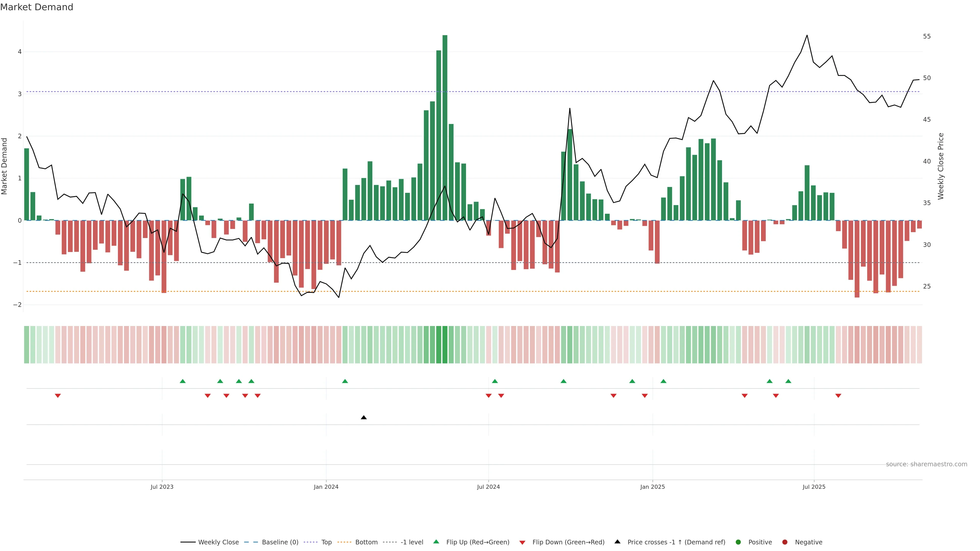
Task: Click the Market Demand chart title
Action: pos(36,7)
